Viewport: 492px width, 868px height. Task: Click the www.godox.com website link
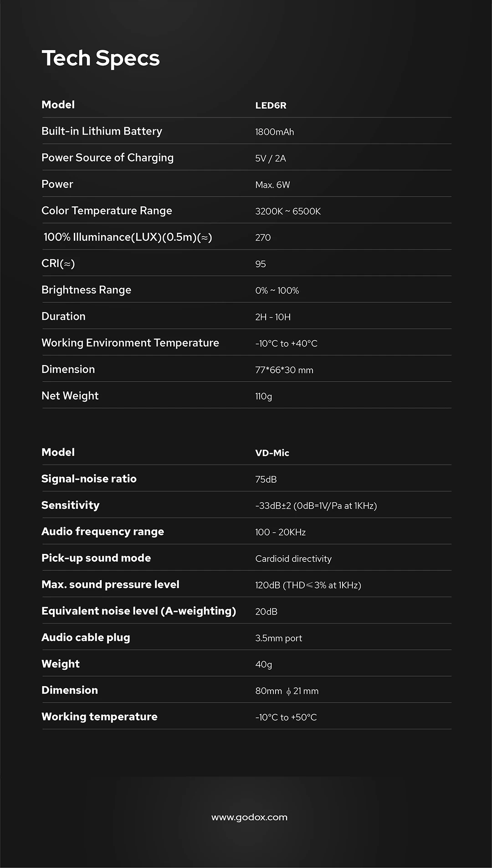click(249, 817)
